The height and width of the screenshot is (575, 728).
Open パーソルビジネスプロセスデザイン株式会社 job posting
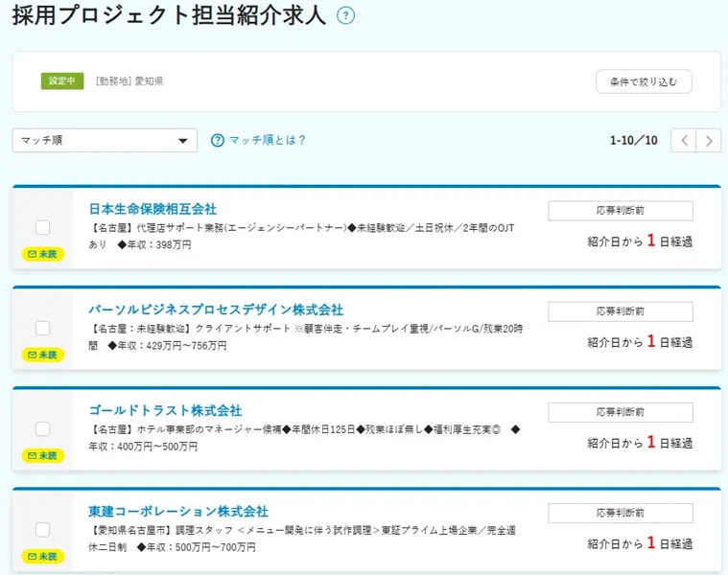point(216,310)
